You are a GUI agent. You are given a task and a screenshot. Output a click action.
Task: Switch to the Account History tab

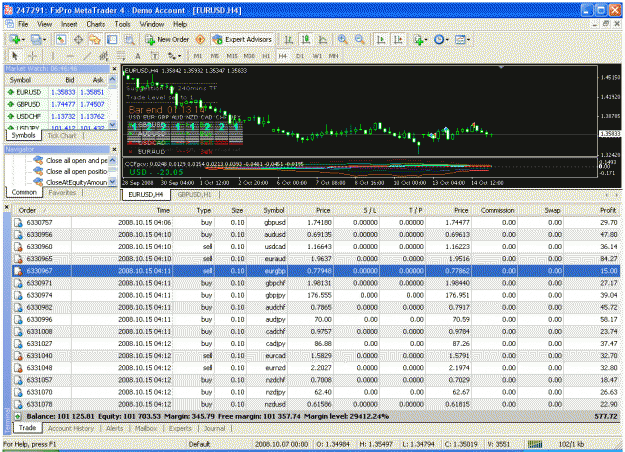click(71, 428)
